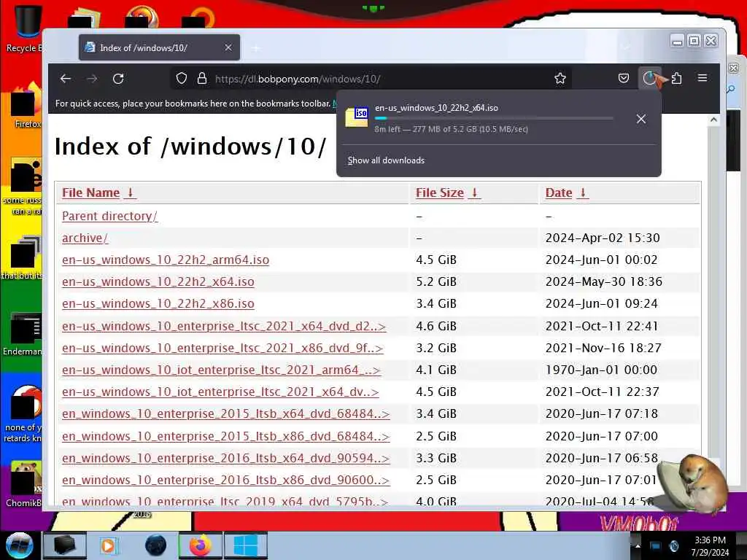
Task: Click the date 1970-Jan-01 00:00
Action: coord(601,370)
